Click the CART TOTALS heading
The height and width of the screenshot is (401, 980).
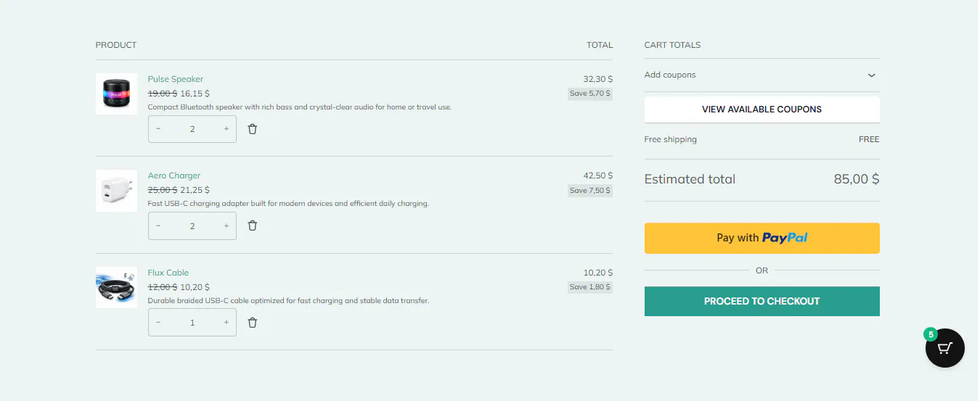673,45
